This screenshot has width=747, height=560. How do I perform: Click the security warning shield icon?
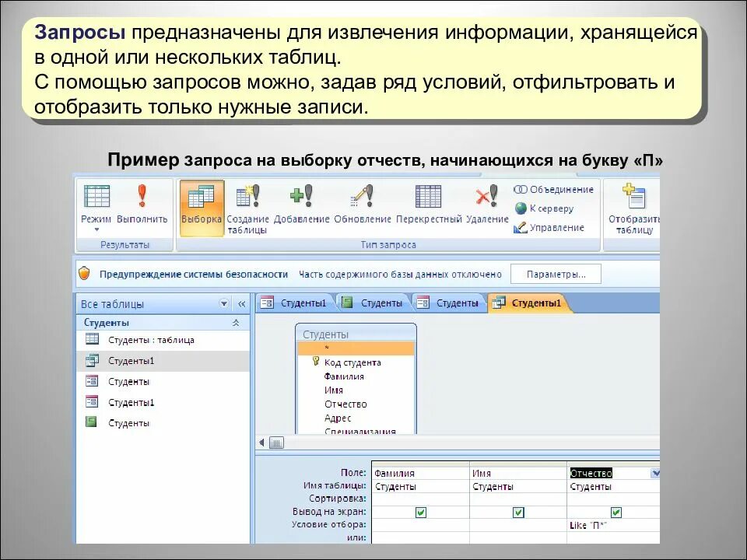coord(84,273)
